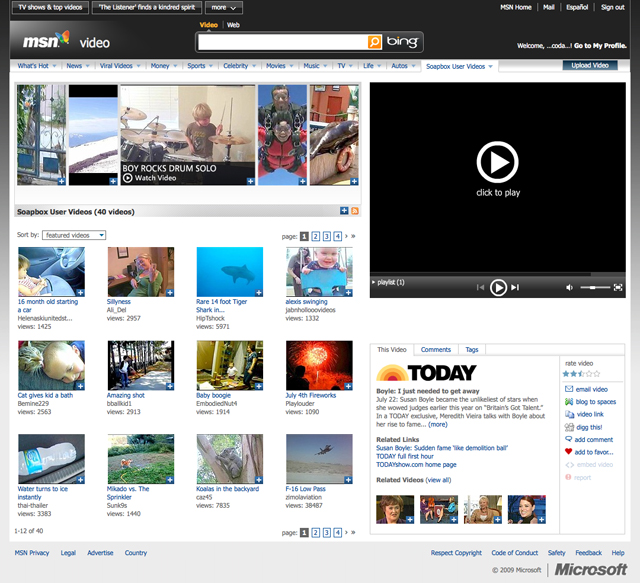Toggle full screen mode in the player
The image size is (640, 583).
618,287
